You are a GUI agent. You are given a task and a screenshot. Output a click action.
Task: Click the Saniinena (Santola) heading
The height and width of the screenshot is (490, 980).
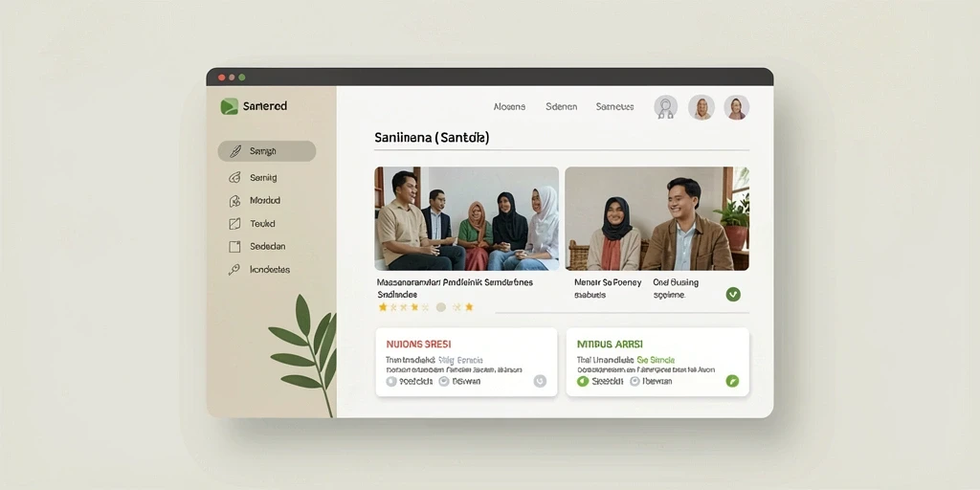(x=432, y=138)
